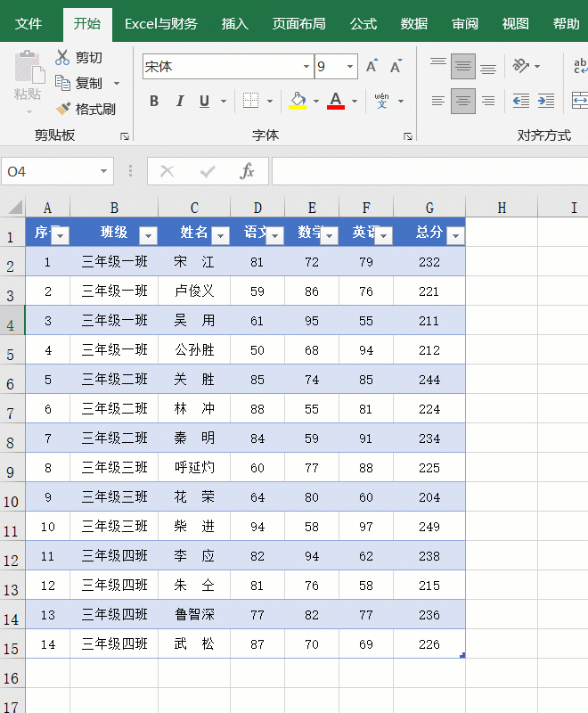Toggle center horizontal alignment
Screen dimensions: 588x713
click(x=462, y=101)
